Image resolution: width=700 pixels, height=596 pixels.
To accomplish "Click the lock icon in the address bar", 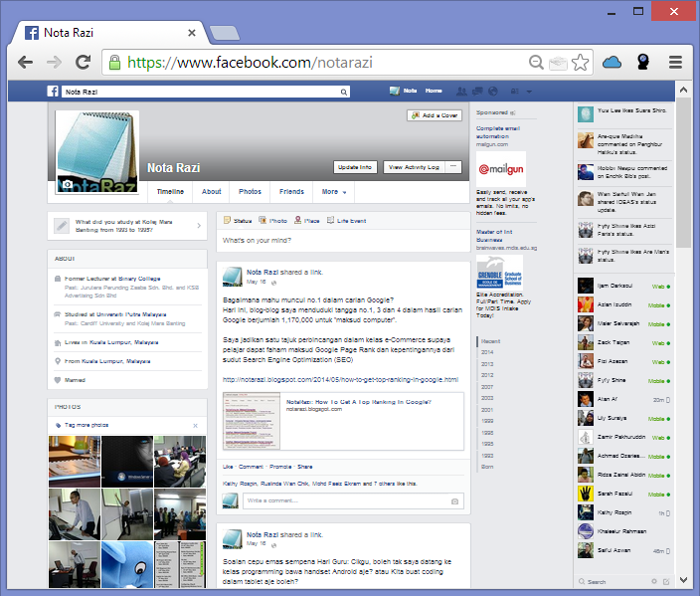I will coord(114,62).
